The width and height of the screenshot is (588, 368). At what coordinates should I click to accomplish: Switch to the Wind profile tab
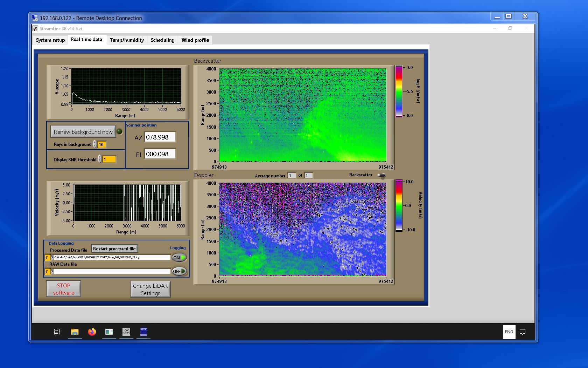(195, 40)
